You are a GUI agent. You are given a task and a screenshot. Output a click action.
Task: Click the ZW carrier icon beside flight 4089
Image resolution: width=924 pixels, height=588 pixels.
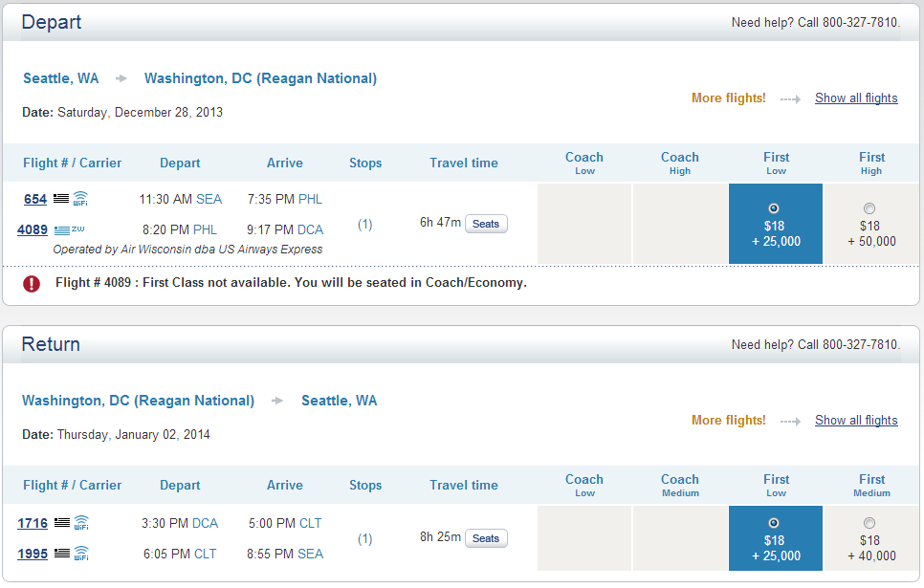click(x=69, y=229)
